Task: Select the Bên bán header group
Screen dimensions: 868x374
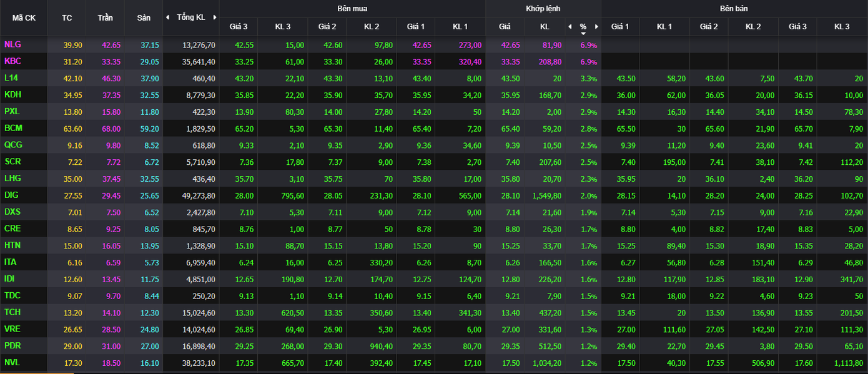Action: 734,9
